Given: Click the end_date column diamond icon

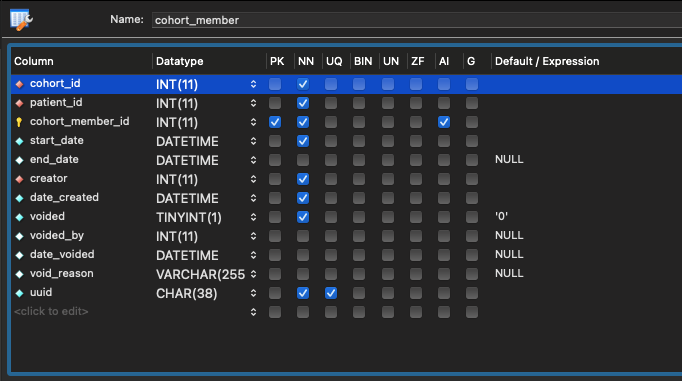Looking at the screenshot, I should pos(20,160).
